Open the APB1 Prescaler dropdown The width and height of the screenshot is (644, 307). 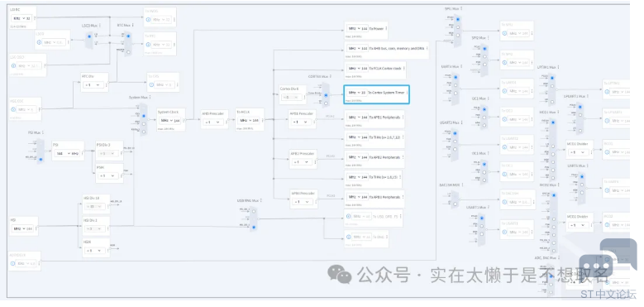(x=301, y=122)
